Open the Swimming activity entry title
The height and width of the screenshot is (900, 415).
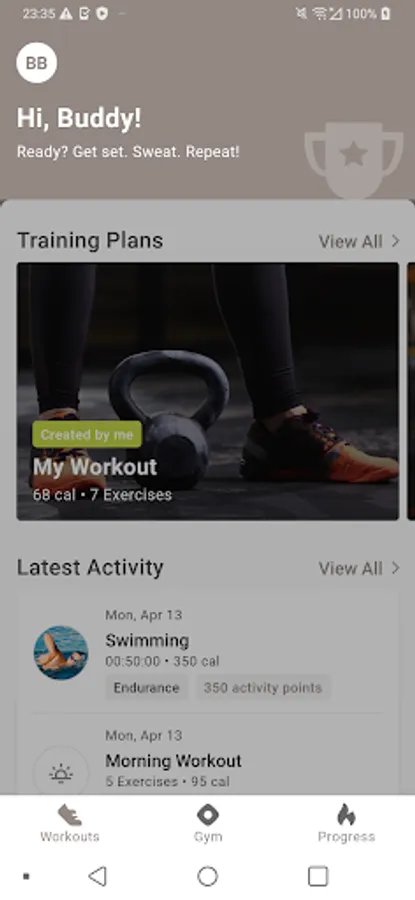click(x=147, y=640)
